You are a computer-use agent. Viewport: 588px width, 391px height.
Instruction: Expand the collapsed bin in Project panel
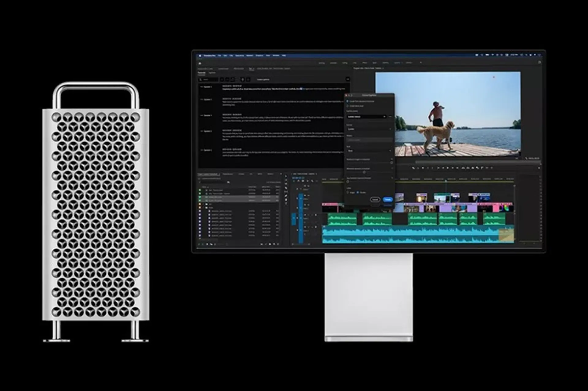(x=203, y=204)
